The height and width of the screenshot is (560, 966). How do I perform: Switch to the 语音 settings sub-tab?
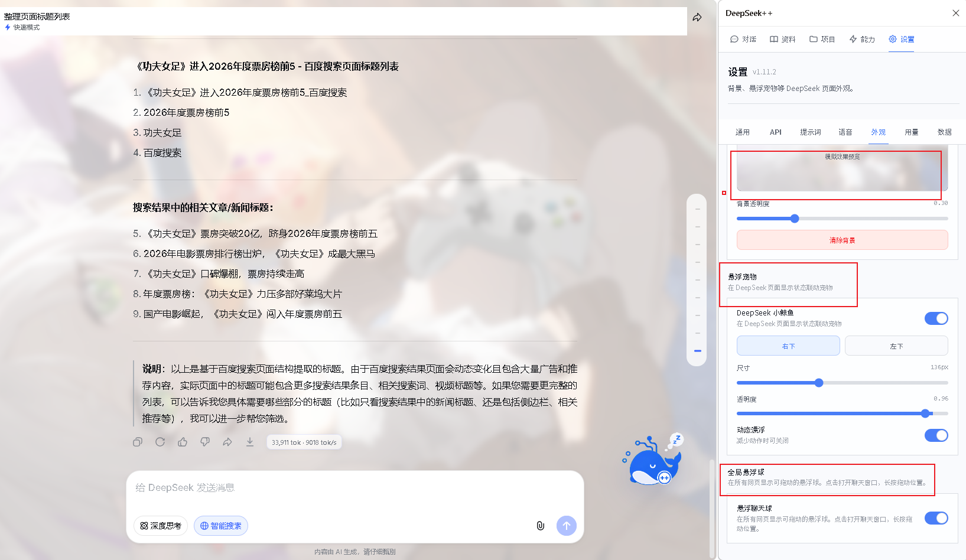(x=845, y=132)
